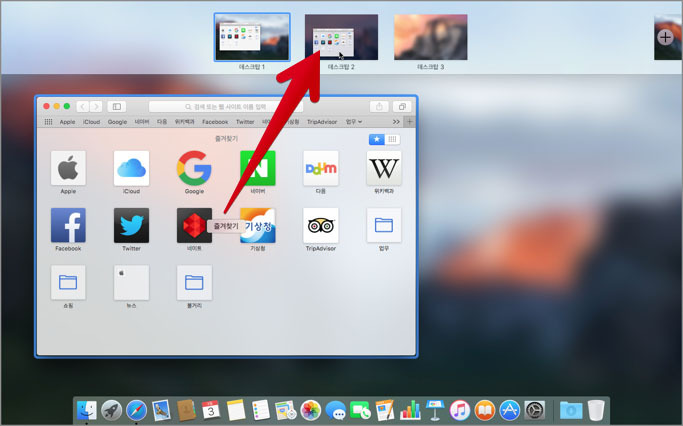683x426 pixels.
Task: Click Safari address search field
Action: (226, 106)
